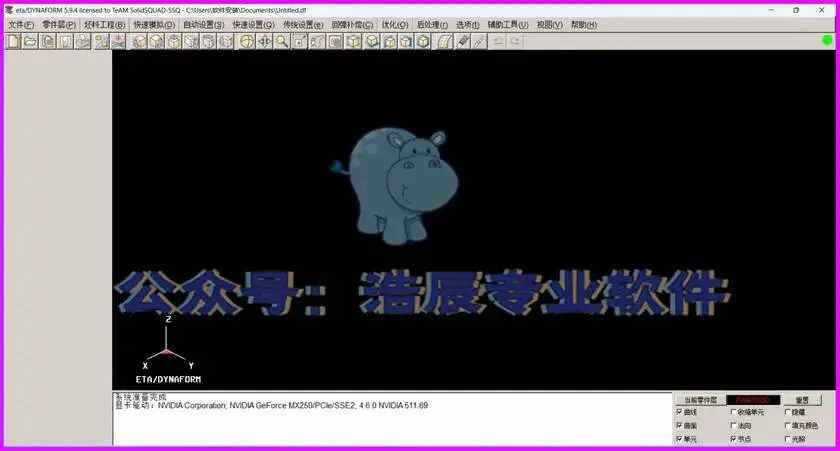This screenshot has width=840, height=451.
Task: Toggle the 单元 checkbox
Action: click(679, 439)
